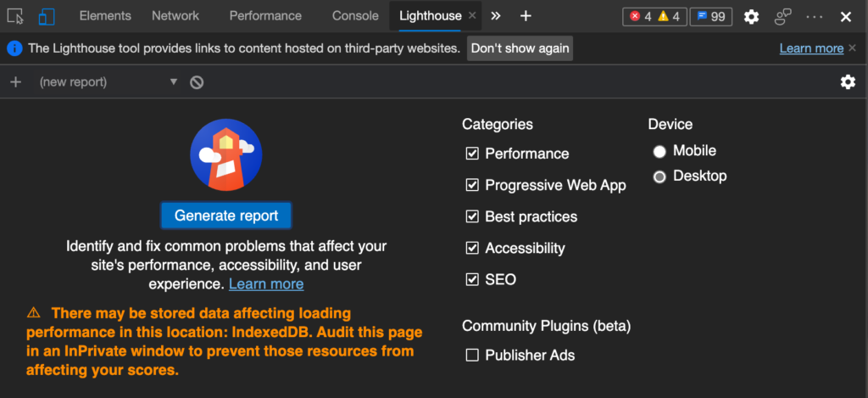The image size is (868, 398).
Task: Enable Publisher Ads plugin checkbox
Action: click(x=472, y=356)
